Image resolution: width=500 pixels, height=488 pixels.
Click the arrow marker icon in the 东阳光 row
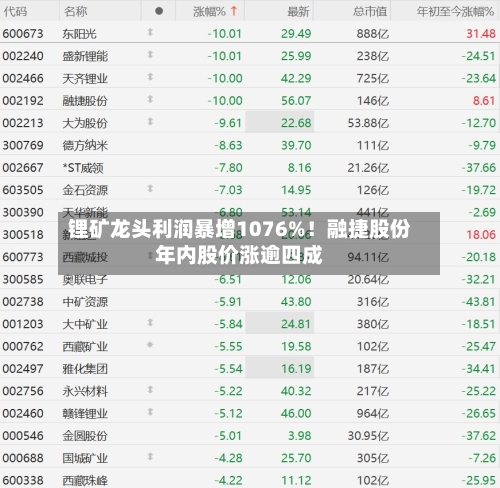(150, 32)
